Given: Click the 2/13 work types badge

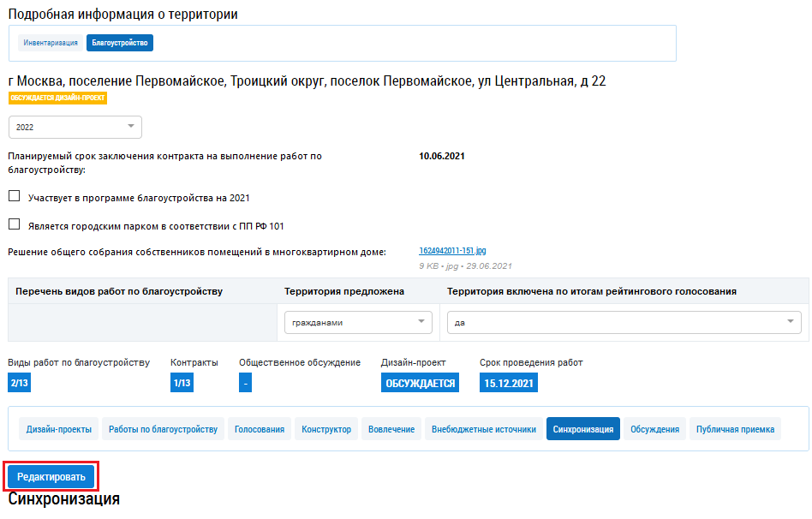Looking at the screenshot, I should (20, 383).
